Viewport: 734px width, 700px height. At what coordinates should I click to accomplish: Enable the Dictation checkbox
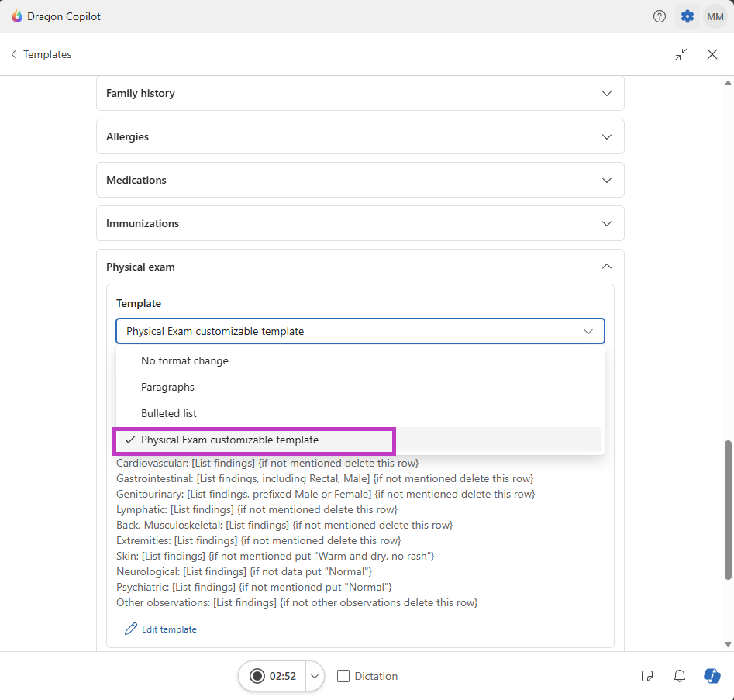tap(343, 676)
